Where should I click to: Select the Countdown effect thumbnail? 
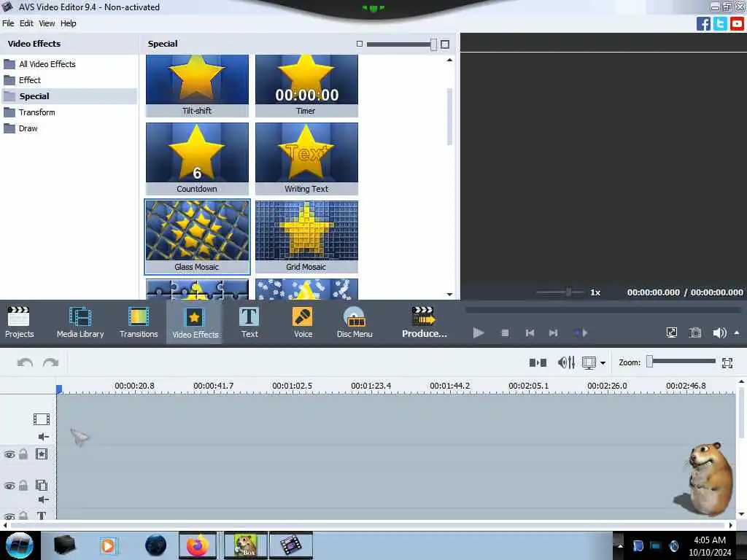[x=197, y=158]
